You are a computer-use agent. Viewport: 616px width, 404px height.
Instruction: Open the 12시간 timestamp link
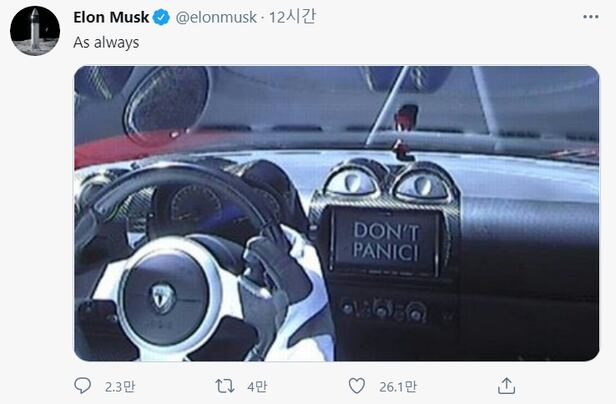tap(292, 17)
